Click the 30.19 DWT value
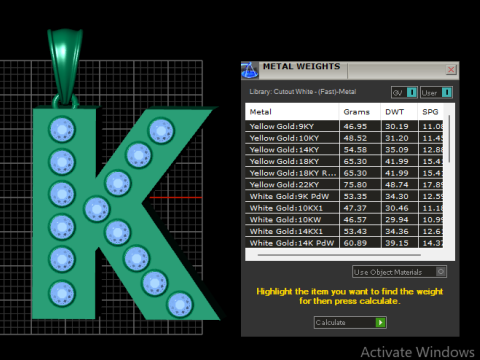Image resolution: width=480 pixels, height=360 pixels. pos(397,127)
